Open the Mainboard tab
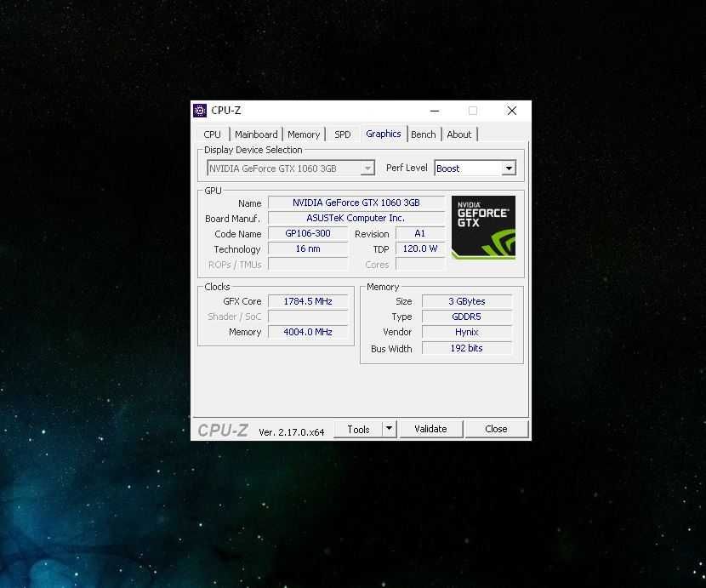Screen dimensions: 706x588 256,134
